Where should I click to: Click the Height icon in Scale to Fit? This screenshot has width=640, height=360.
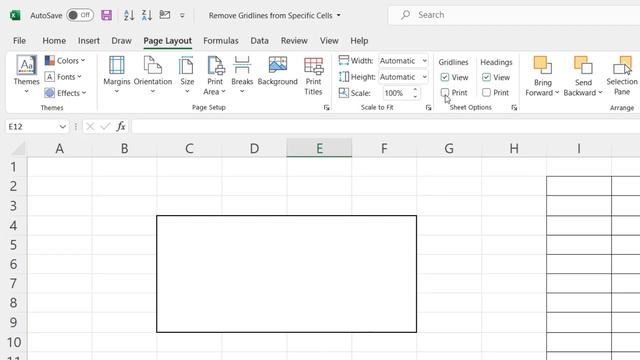[x=344, y=77]
